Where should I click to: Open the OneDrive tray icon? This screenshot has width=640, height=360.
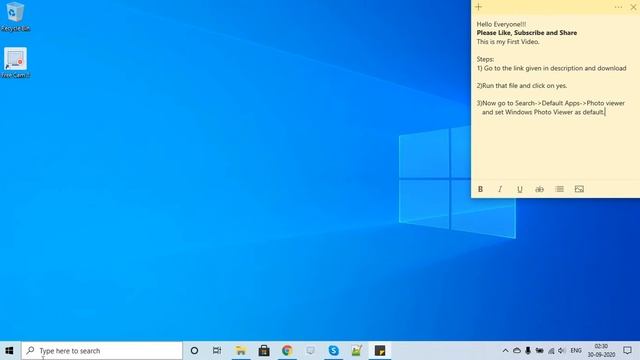[x=517, y=351]
